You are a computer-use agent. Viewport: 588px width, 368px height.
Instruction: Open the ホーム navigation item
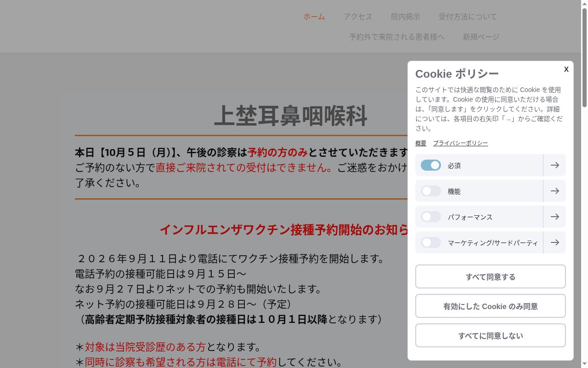(314, 17)
